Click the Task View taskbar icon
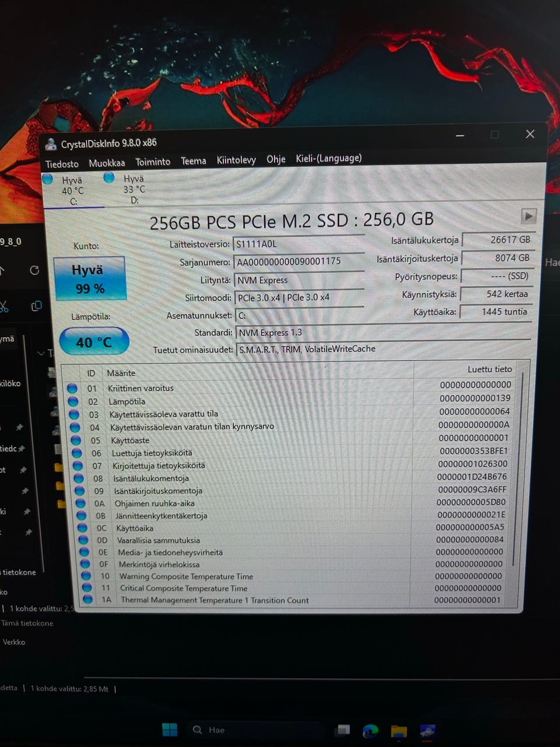Image resolution: width=560 pixels, height=747 pixels. [x=344, y=730]
